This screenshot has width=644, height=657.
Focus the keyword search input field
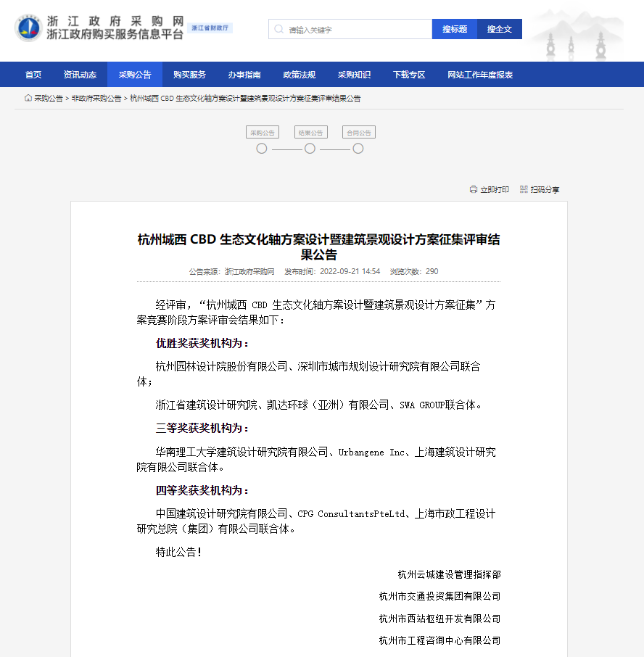[350, 29]
